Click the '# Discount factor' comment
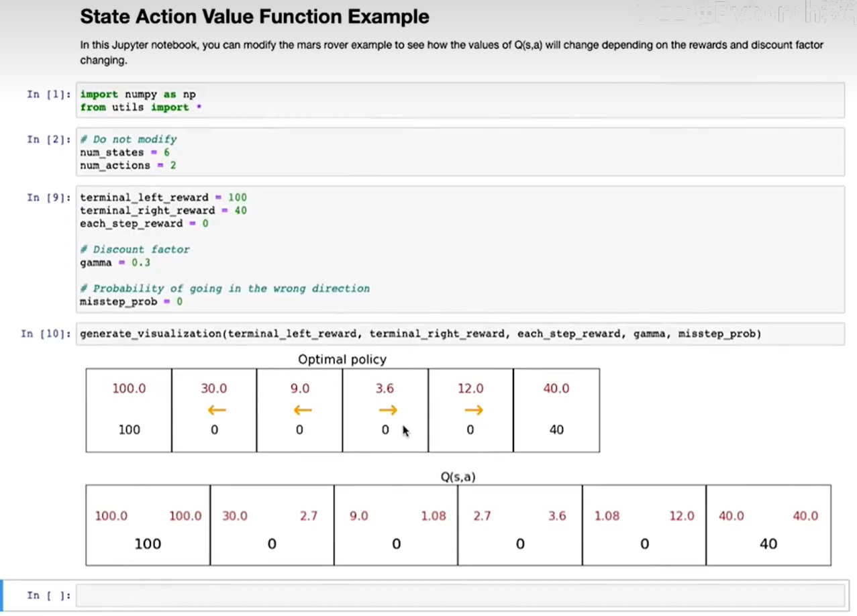The width and height of the screenshot is (857, 616). (x=134, y=250)
